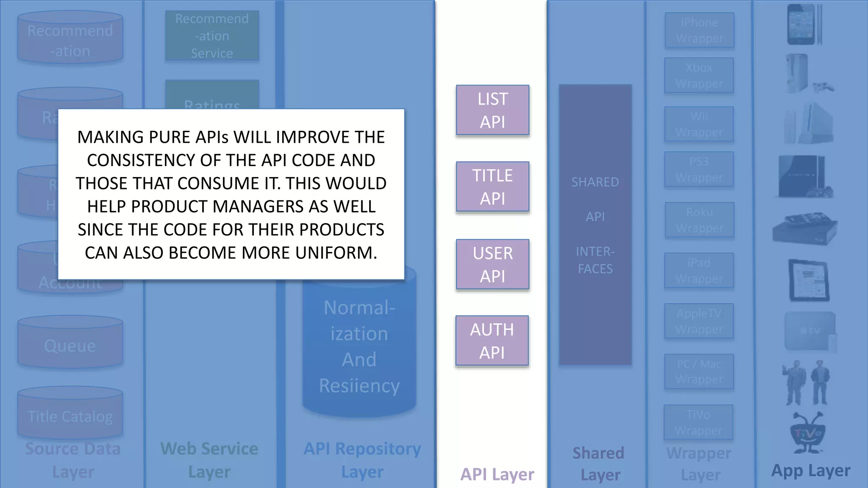Image resolution: width=868 pixels, height=488 pixels.
Task: Click the iPad tablet icon
Action: [x=809, y=280]
